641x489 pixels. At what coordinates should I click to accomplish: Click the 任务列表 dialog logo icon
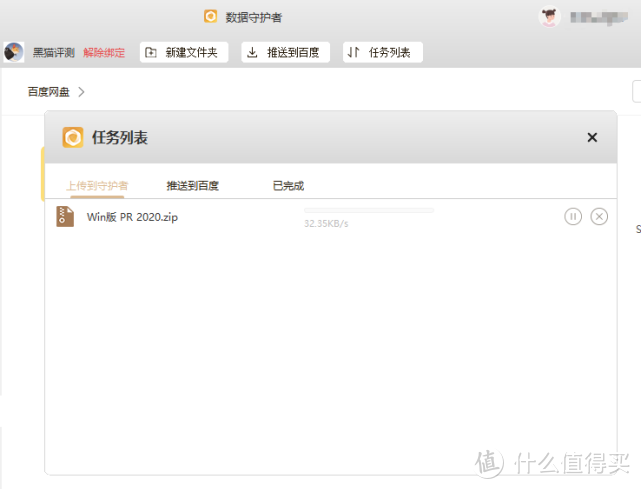73,137
